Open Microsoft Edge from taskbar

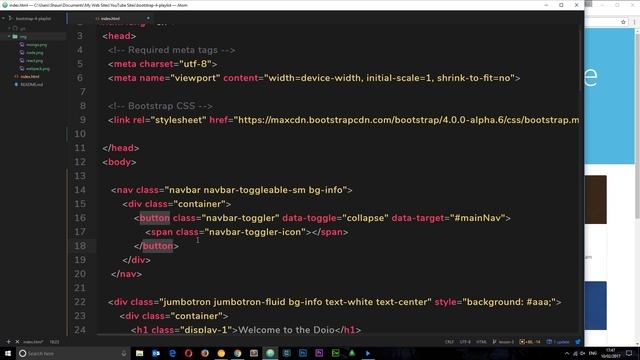[x=172, y=353]
